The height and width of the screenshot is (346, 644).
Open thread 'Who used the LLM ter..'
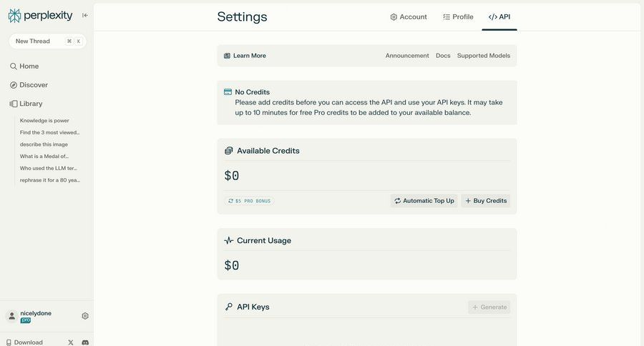pos(49,168)
